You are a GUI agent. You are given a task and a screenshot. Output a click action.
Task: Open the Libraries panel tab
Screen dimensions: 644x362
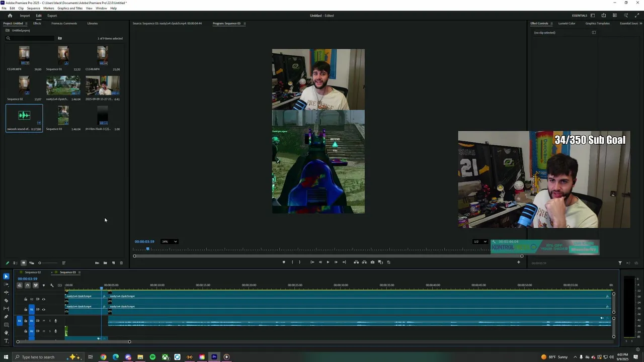click(x=93, y=24)
